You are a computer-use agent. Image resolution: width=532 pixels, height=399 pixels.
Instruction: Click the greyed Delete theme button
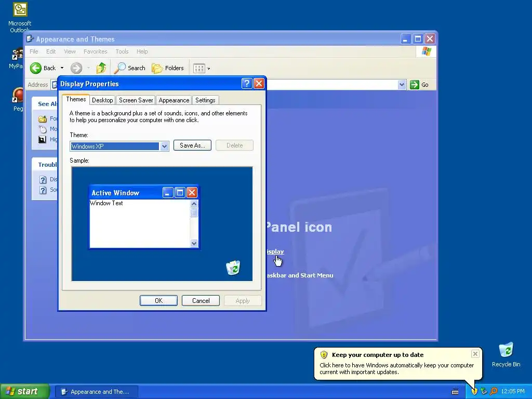[x=234, y=145]
